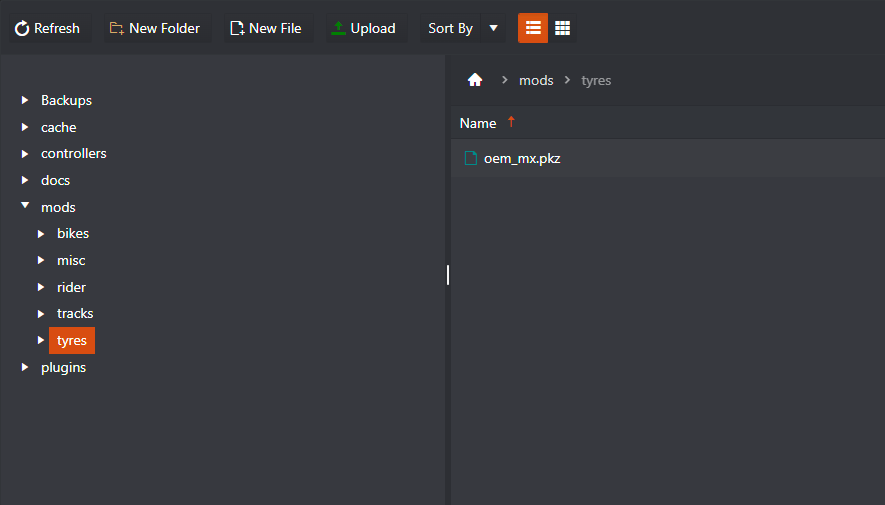Open bikes folder in tree
Screen dimensions: 885x505
coord(73,234)
